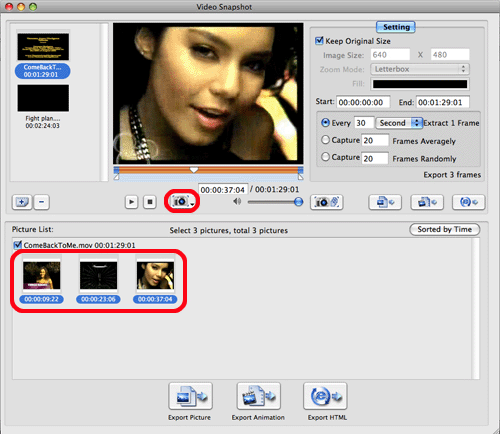Screen dimensions: 500x434
Task: Click the image width field 640
Action: 390,55
